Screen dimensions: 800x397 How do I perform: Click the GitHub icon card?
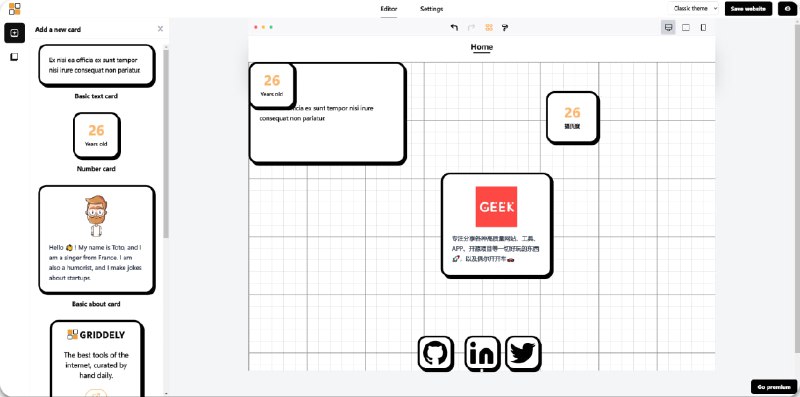(x=436, y=353)
